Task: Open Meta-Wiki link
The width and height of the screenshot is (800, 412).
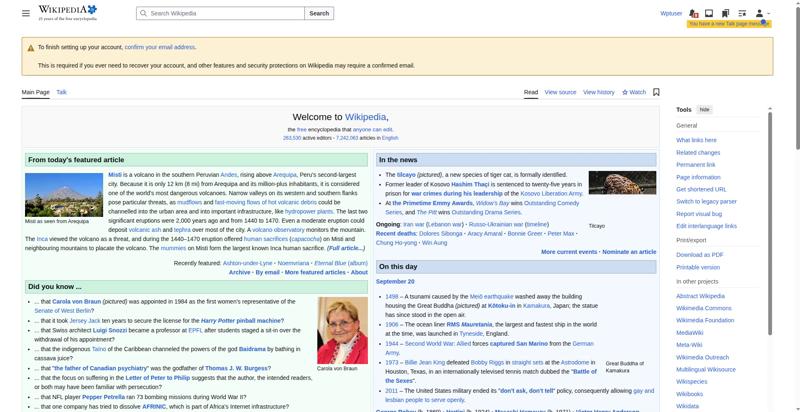Action: click(x=689, y=345)
